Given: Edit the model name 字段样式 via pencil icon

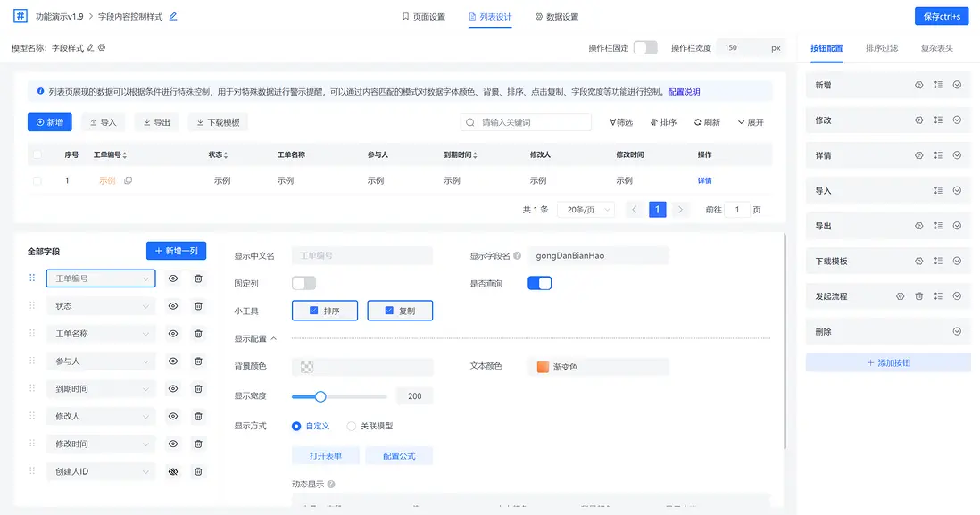Looking at the screenshot, I should click(89, 47).
